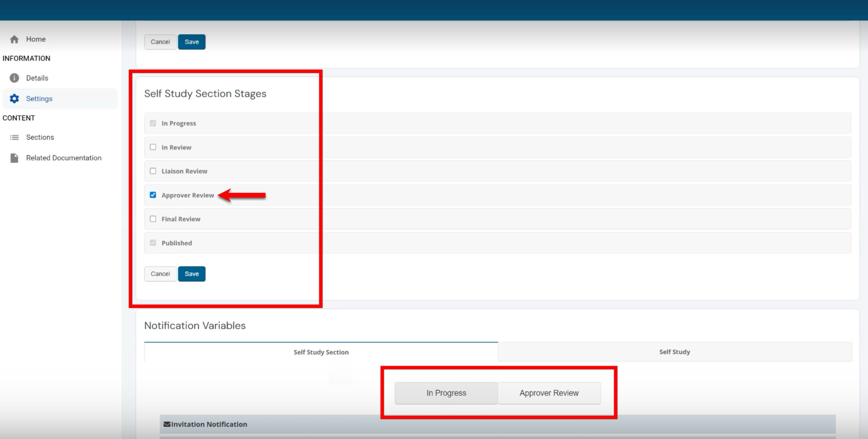The image size is (868, 439).
Task: Click the Sections list icon
Action: [14, 137]
